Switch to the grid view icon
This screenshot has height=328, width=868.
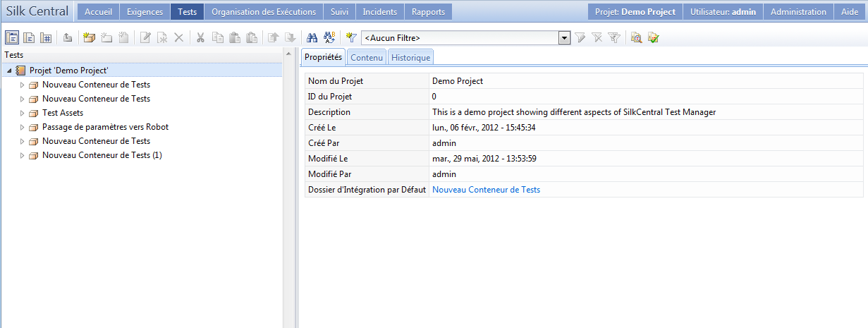pyautogui.click(x=46, y=38)
